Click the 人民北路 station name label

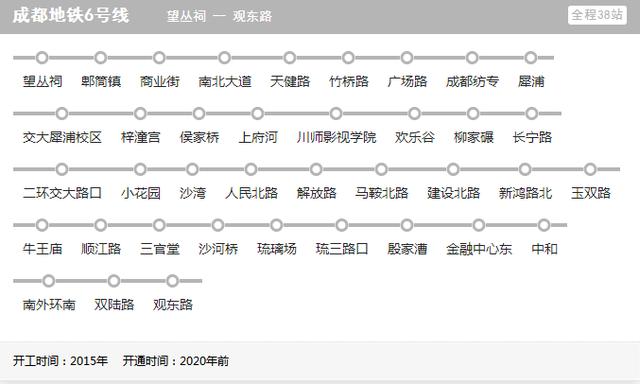pyautogui.click(x=251, y=193)
